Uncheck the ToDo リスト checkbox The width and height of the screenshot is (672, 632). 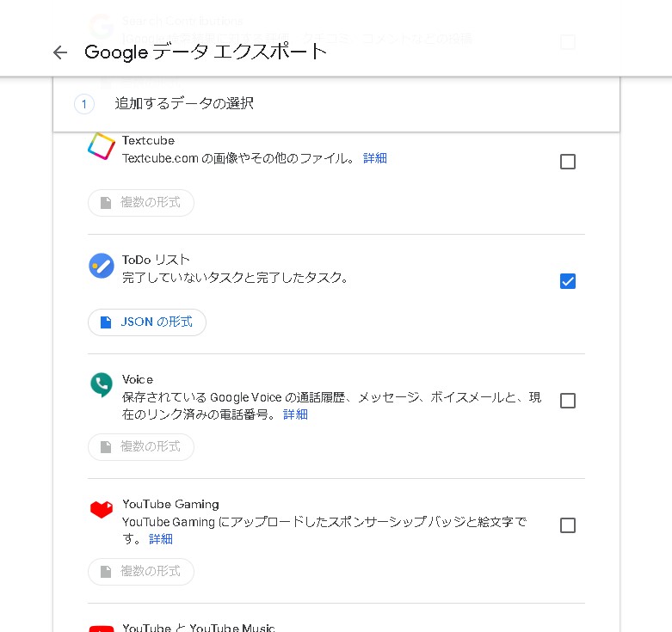[x=568, y=281]
